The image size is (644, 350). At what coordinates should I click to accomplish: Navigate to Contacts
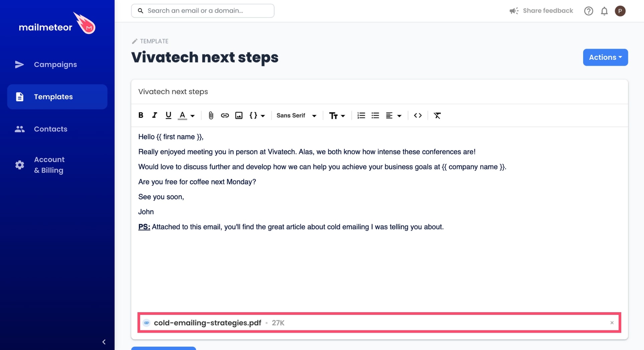tap(57, 129)
